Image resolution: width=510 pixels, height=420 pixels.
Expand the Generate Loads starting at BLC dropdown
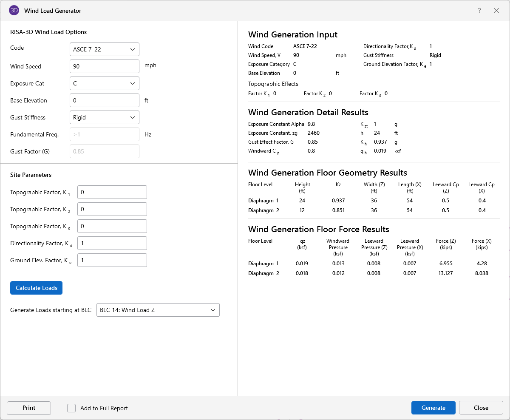point(158,310)
